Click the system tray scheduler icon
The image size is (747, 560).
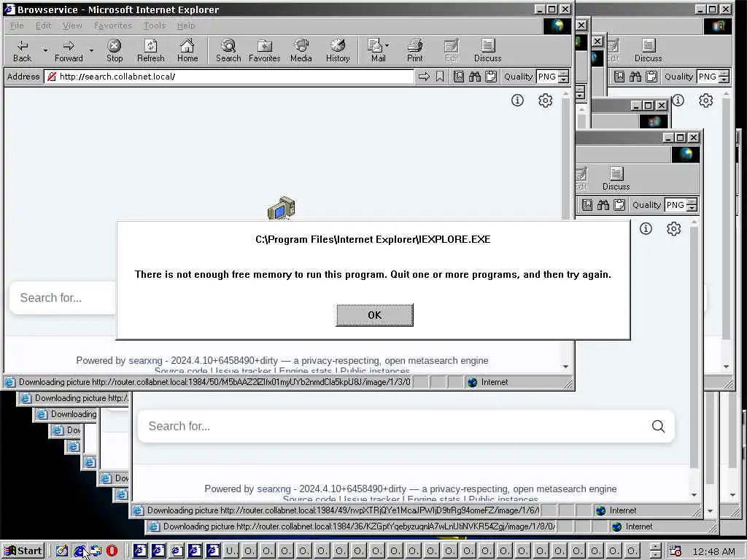tap(675, 551)
